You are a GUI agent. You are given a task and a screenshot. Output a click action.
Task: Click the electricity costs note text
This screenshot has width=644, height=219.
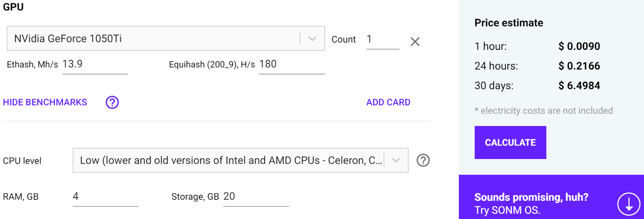(x=544, y=111)
